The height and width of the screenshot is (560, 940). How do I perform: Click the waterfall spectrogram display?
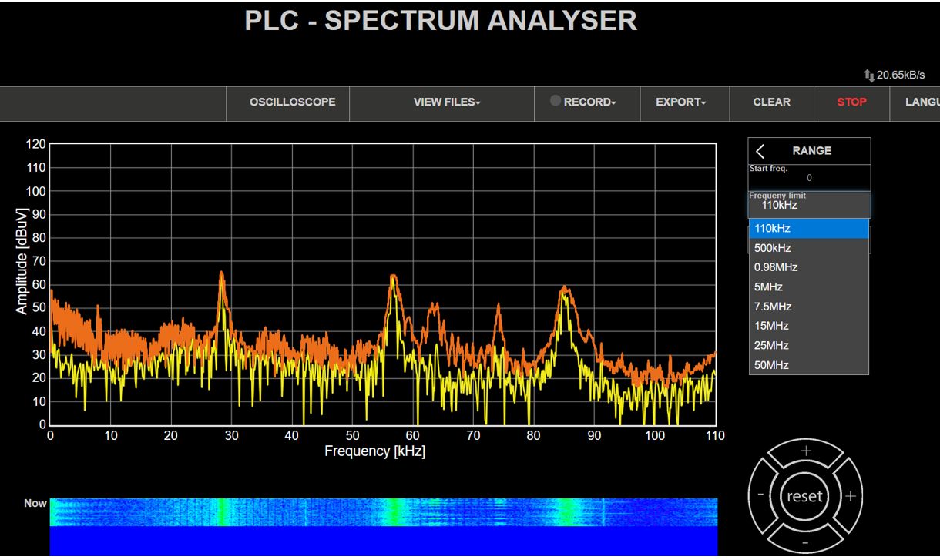point(384,527)
